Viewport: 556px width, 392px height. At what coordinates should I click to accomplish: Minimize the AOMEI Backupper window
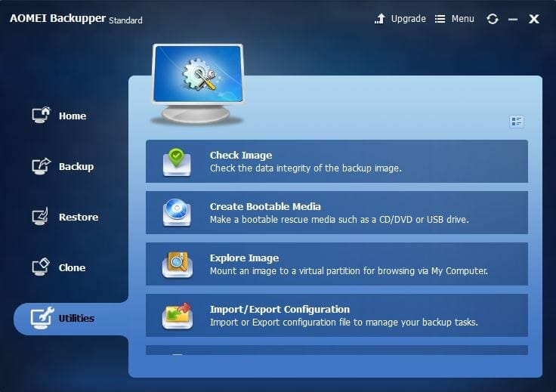(513, 19)
